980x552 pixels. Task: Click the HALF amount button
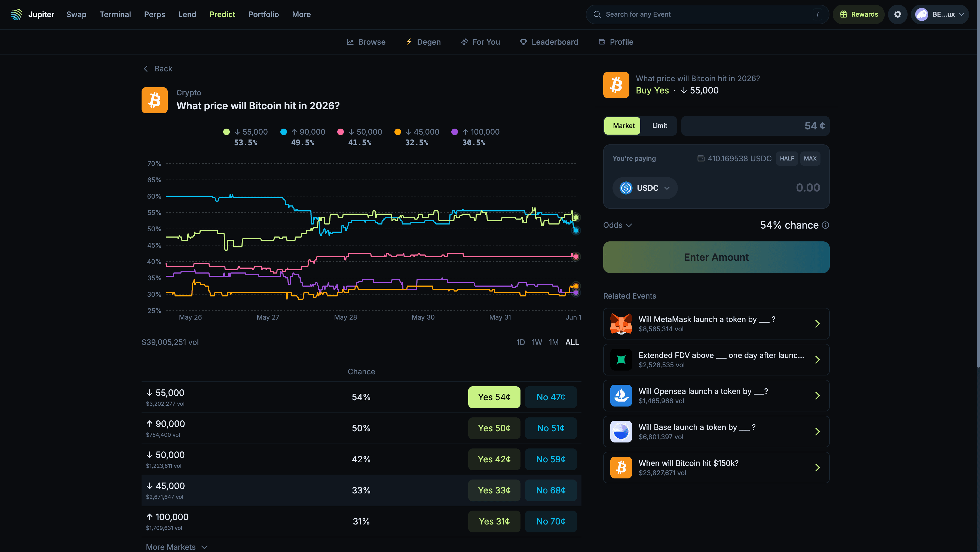(x=787, y=158)
